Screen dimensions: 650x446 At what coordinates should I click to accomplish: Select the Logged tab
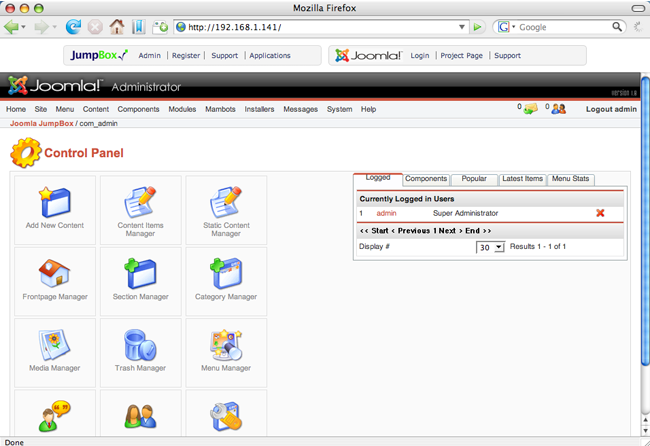coord(378,177)
